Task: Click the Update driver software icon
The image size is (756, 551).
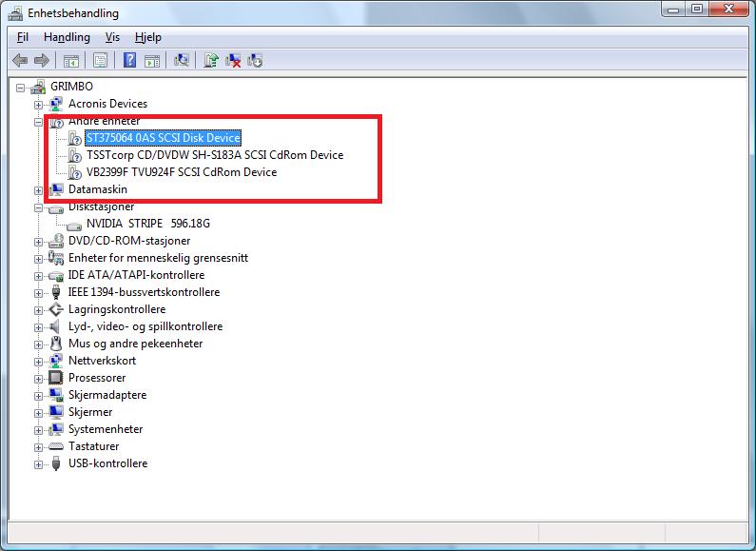Action: point(211,60)
